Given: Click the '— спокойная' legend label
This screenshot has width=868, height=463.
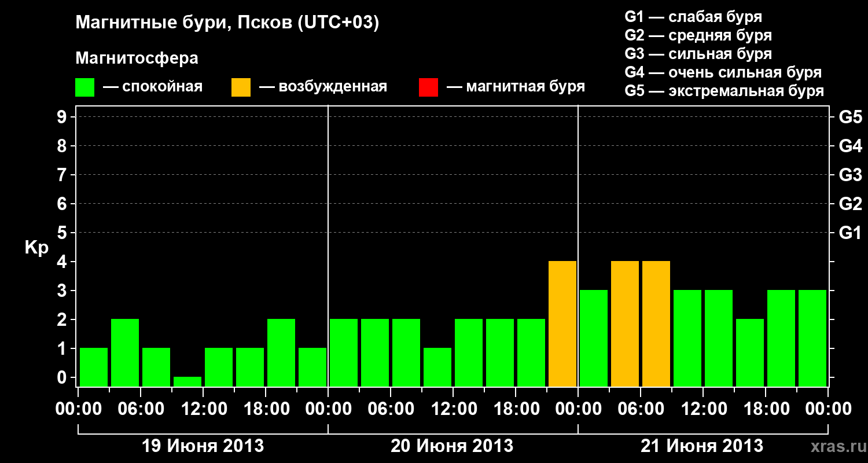Looking at the screenshot, I should pos(153,87).
